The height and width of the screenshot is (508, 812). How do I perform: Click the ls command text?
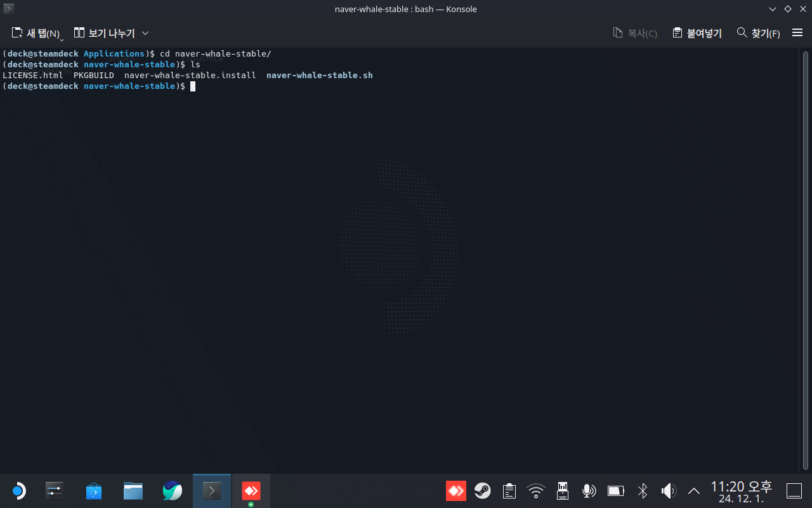pos(195,65)
